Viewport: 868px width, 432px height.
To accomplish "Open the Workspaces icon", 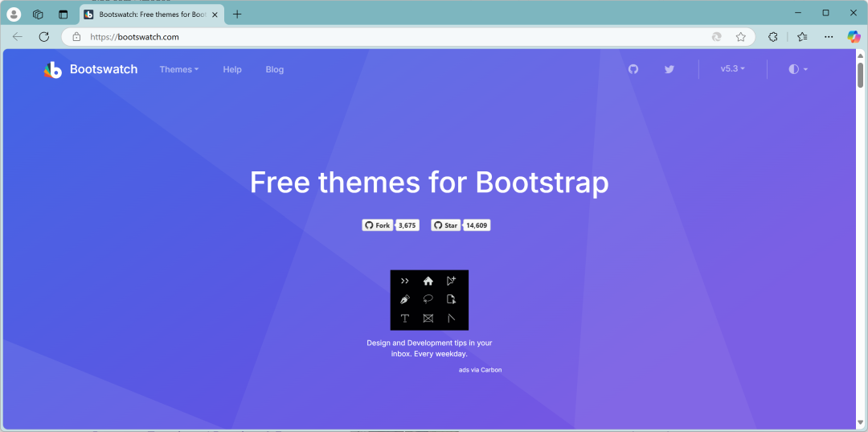I will [39, 14].
